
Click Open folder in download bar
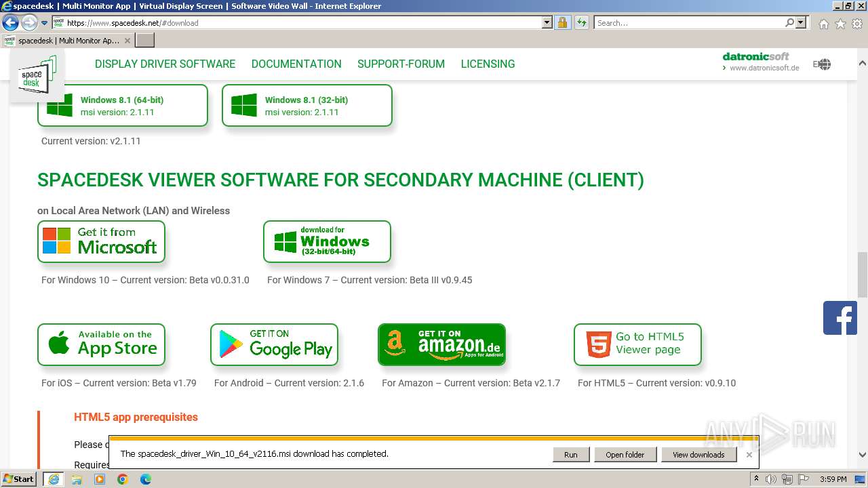point(625,455)
